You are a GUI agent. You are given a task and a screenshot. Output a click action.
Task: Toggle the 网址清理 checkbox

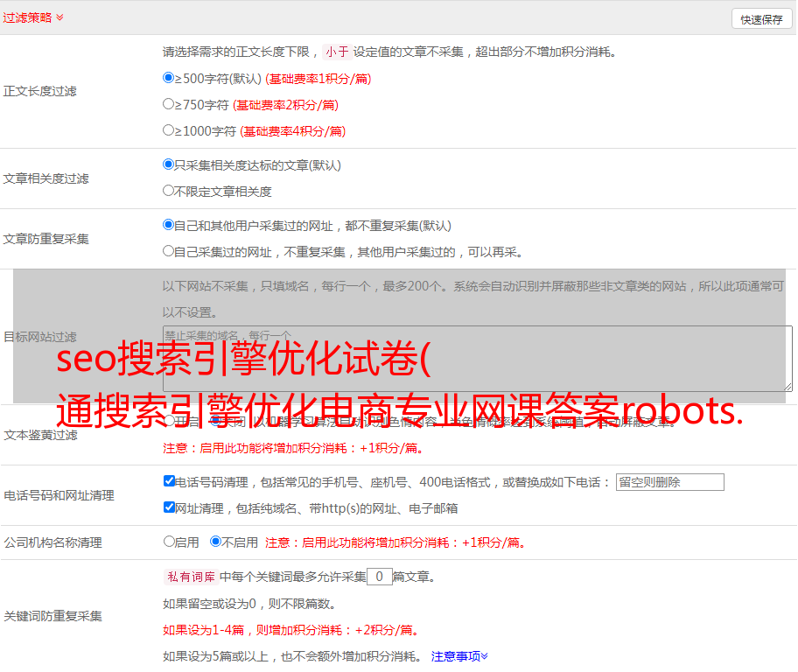169,507
